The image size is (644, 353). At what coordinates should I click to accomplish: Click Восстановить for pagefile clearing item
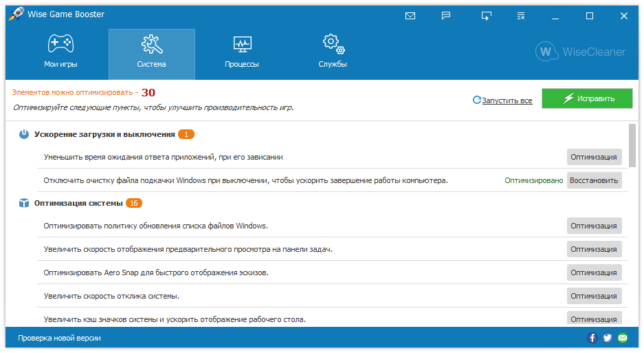pyautogui.click(x=594, y=180)
